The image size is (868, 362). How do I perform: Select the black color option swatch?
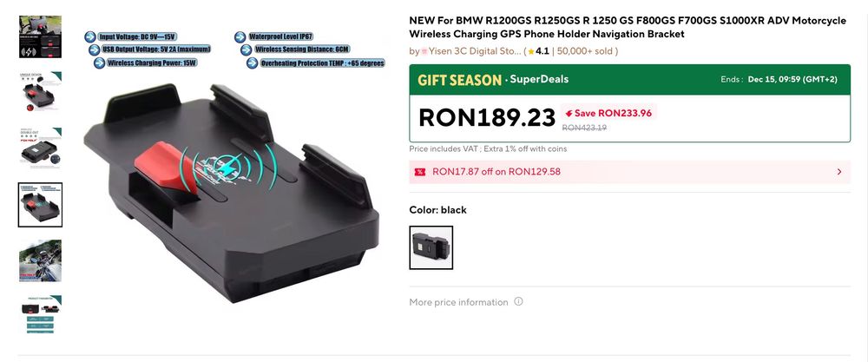coord(431,248)
